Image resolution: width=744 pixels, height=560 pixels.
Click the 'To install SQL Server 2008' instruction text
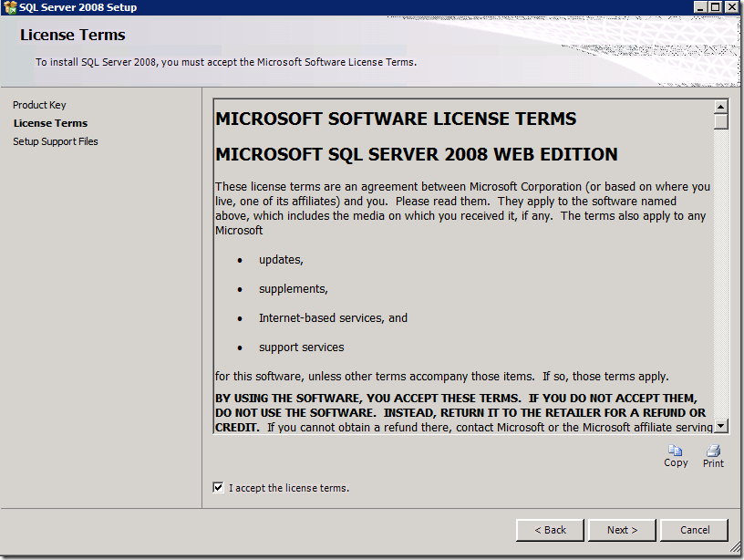[226, 62]
